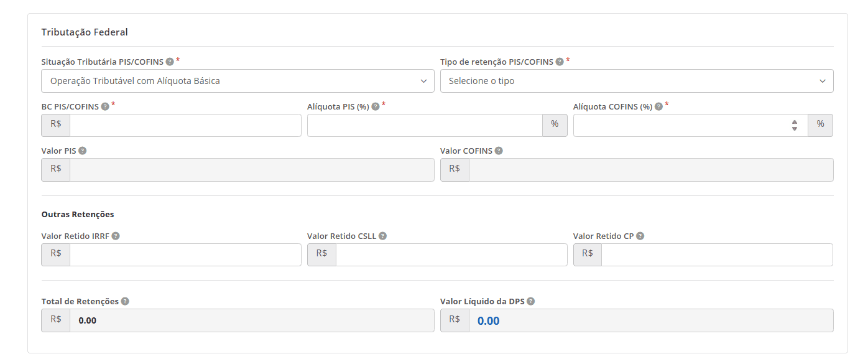Viewport: 868px width, 364px height.
Task: Click help icon next to Situação Tributária PIS/COFINS
Action: (x=170, y=62)
